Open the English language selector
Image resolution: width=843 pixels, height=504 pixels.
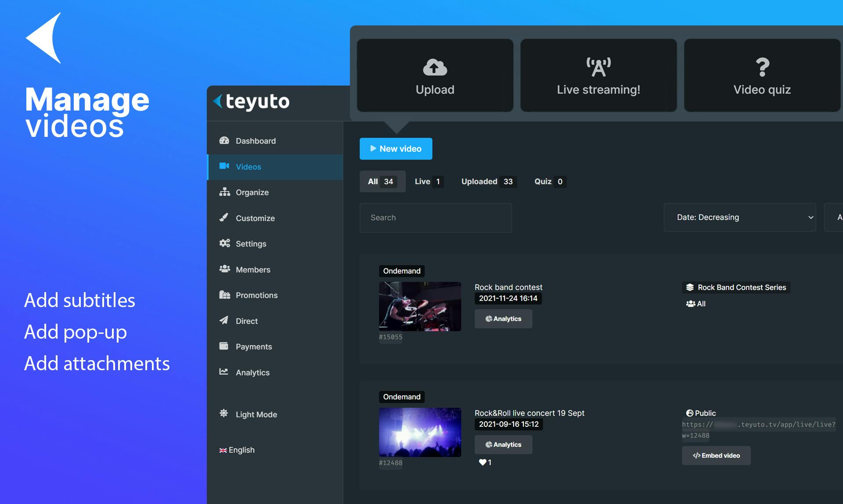click(237, 450)
